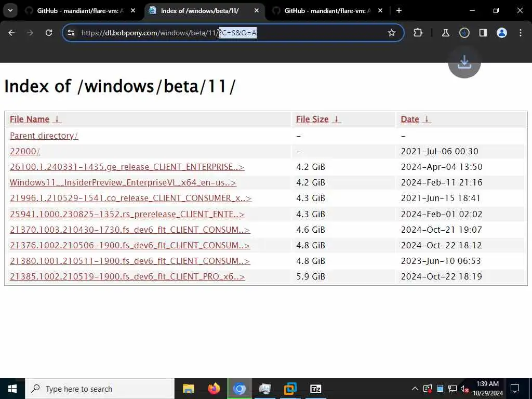Close the Index of /windows/beta/11/ tab
This screenshot has height=399, width=532.
257,10
